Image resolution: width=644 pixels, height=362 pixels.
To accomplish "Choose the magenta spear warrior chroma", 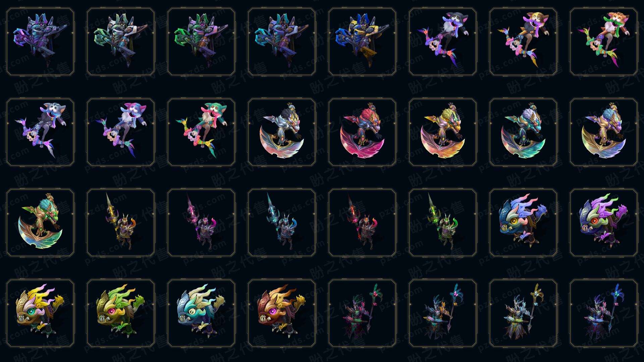I will pyautogui.click(x=201, y=223).
